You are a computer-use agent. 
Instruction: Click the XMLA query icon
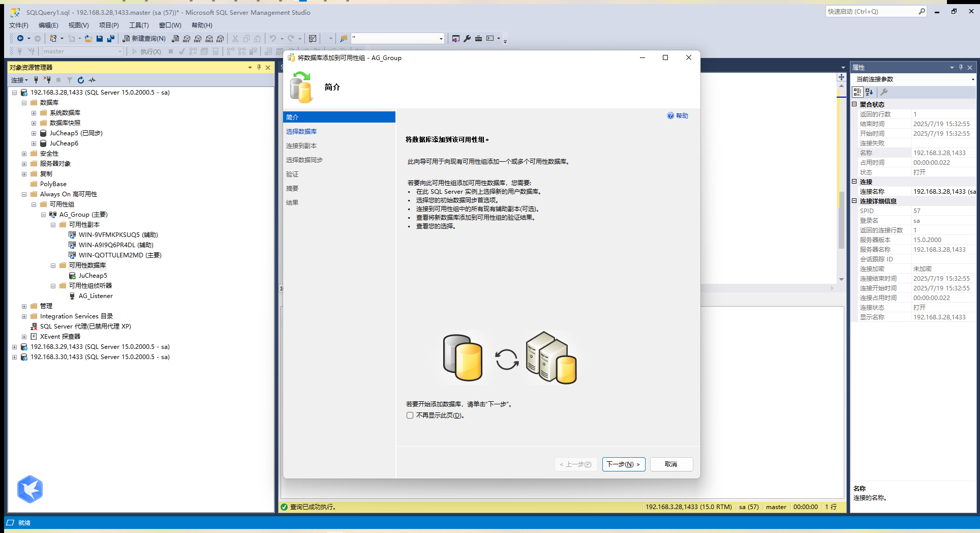[x=209, y=39]
